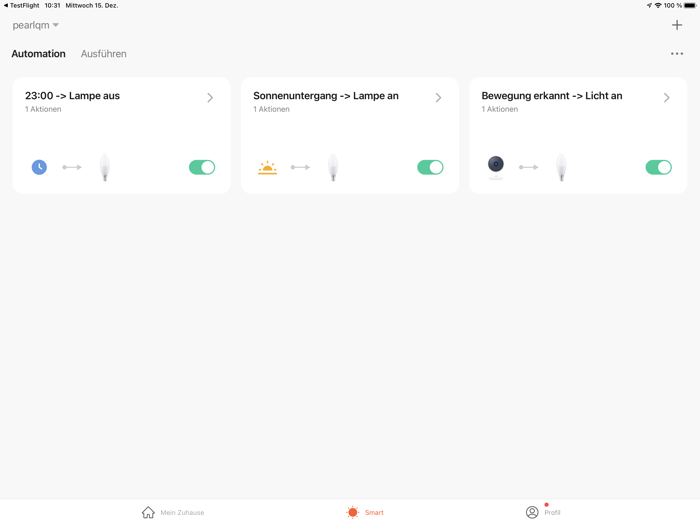700x525 pixels.
Task: Click the bulb icon in Bewegung erkannt card
Action: point(561,167)
